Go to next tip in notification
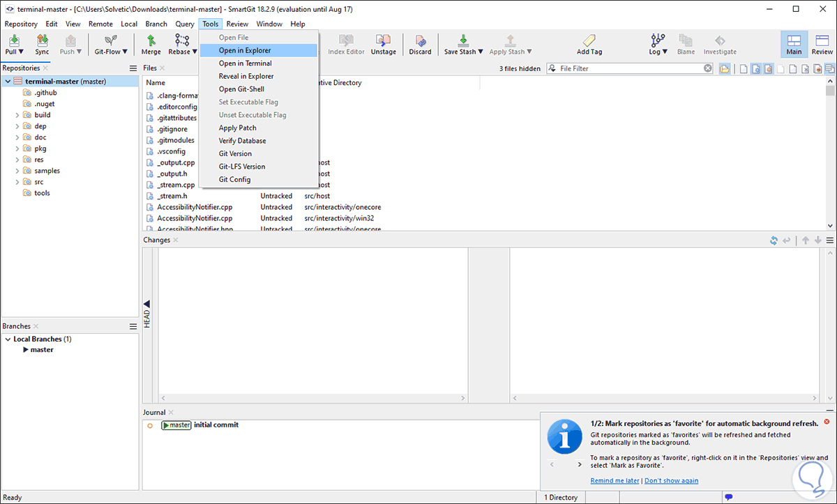Screen dimensions: 837x504 coord(580,464)
